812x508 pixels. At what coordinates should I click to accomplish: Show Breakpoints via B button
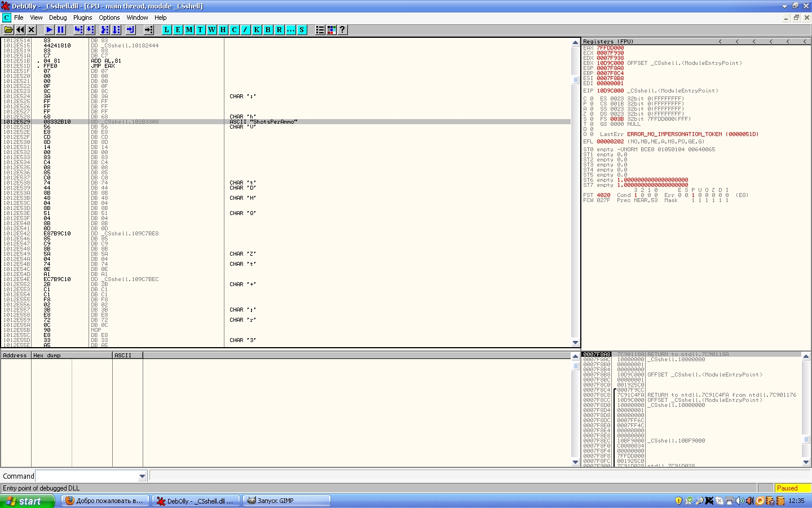(268, 30)
